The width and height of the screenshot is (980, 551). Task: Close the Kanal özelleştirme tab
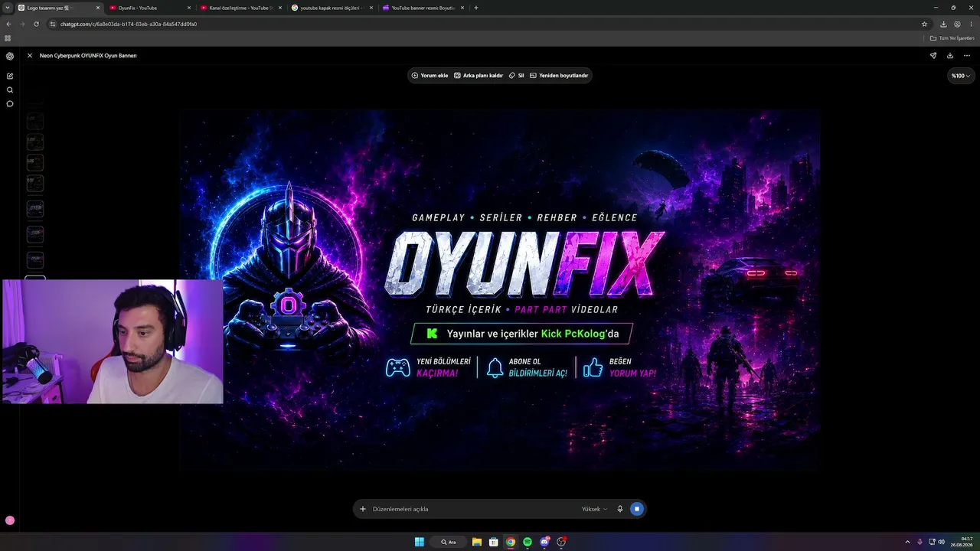point(280,8)
